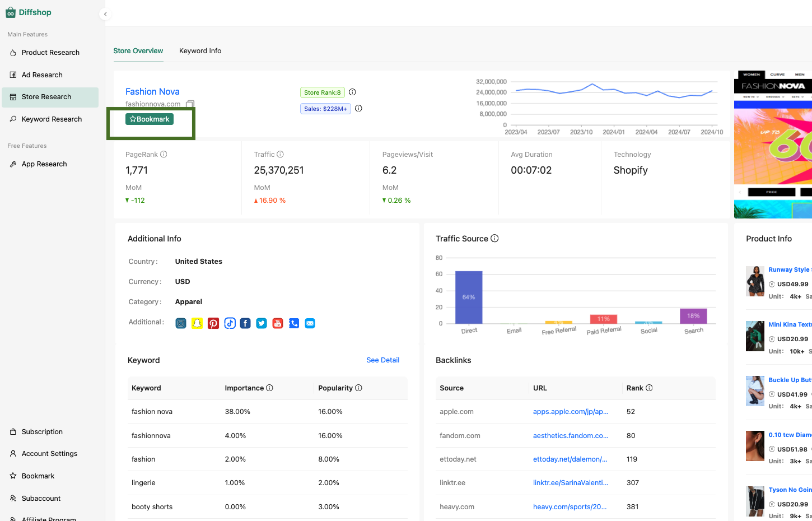Click the Fashion Nova website screenshot
Screen dimensions: 812x521
point(773,145)
